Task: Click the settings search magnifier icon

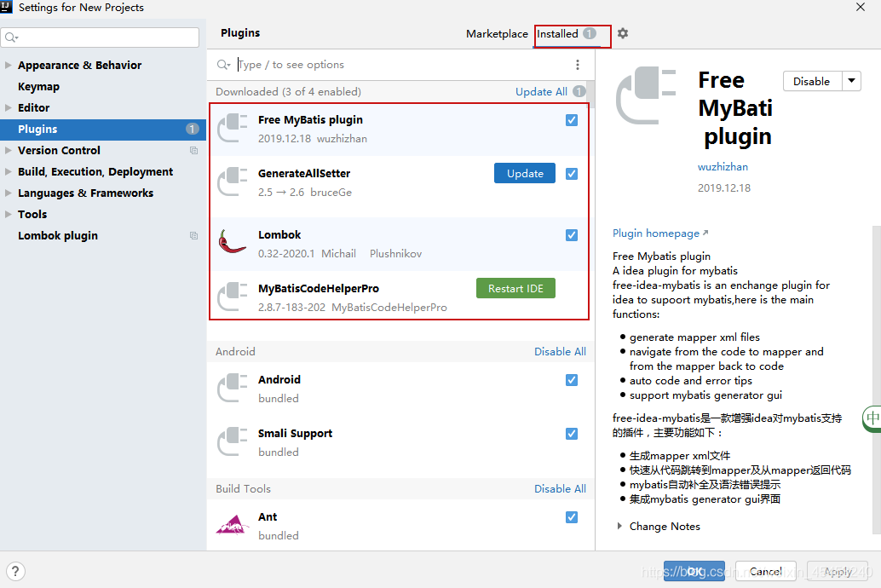Action: point(11,37)
